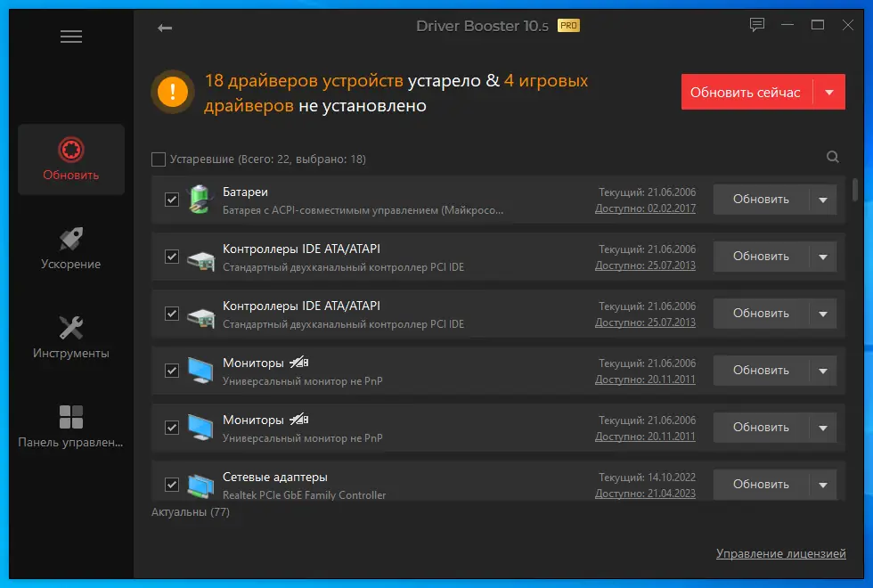This screenshot has height=588, width=873.
Task: Select the Обновить scan icon in sidebar
Action: [70, 159]
